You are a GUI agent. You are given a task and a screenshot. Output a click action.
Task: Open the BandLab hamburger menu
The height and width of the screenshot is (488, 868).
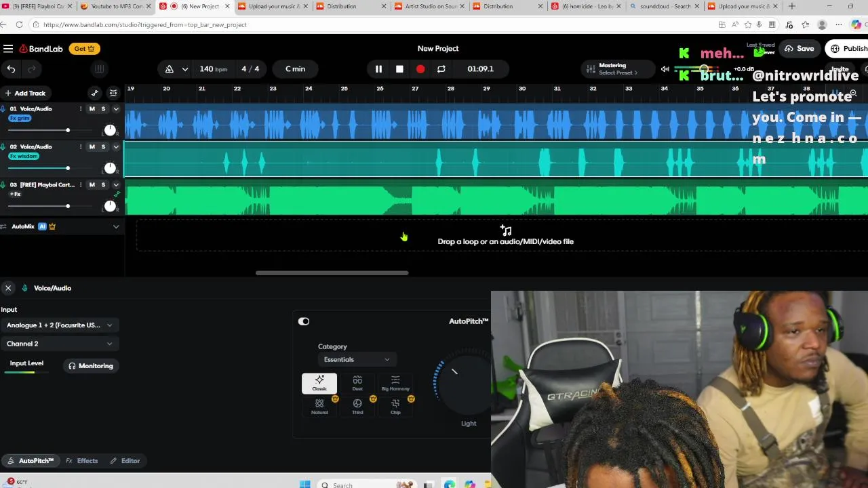[8, 49]
